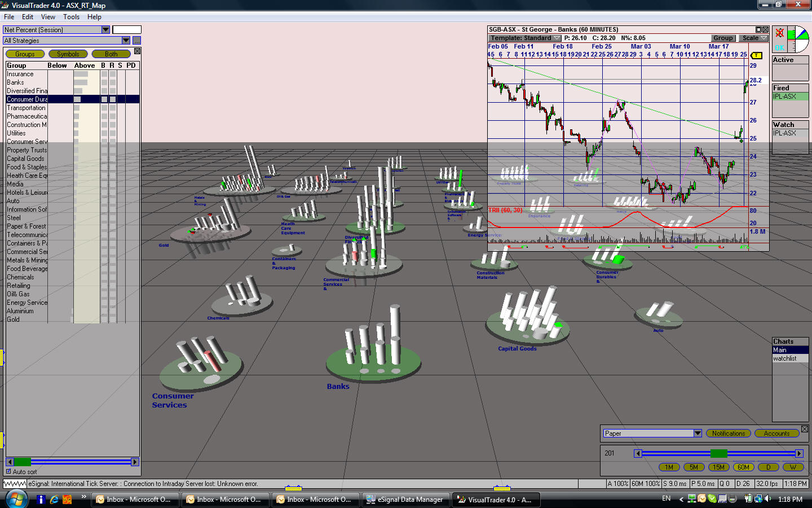Switch to eSignal Data Manager taskbar item
This screenshot has height=508, width=812.
405,500
